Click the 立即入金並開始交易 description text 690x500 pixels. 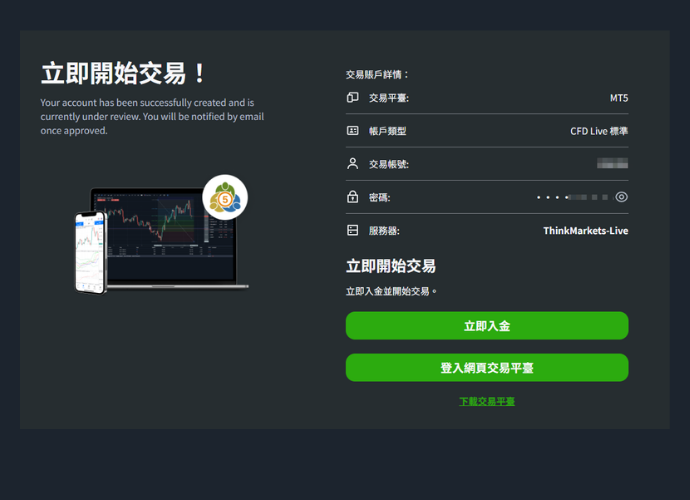[x=391, y=291]
